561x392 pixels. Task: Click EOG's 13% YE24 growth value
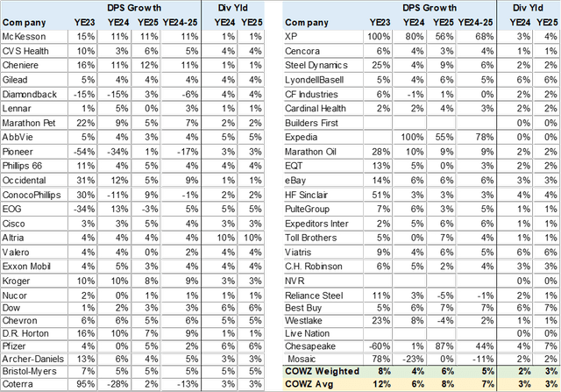[119, 209]
